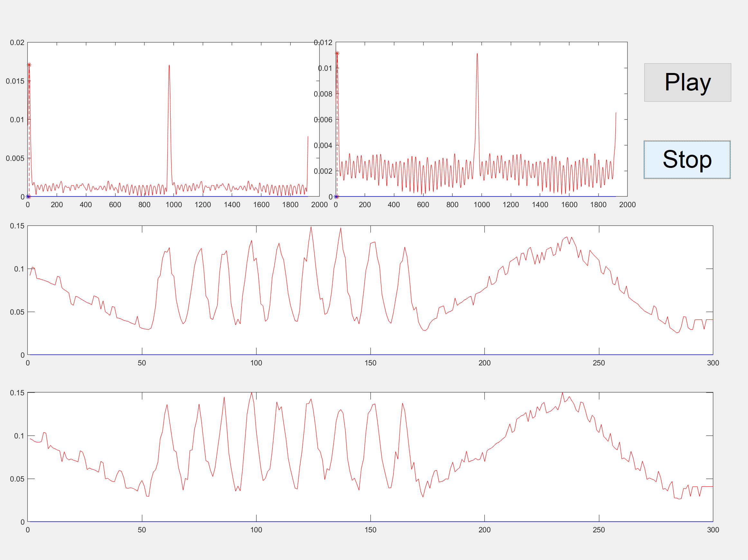Click the tall spike near 1000 in top-right plot
Viewport: 748px width, 560px height.
click(x=477, y=54)
